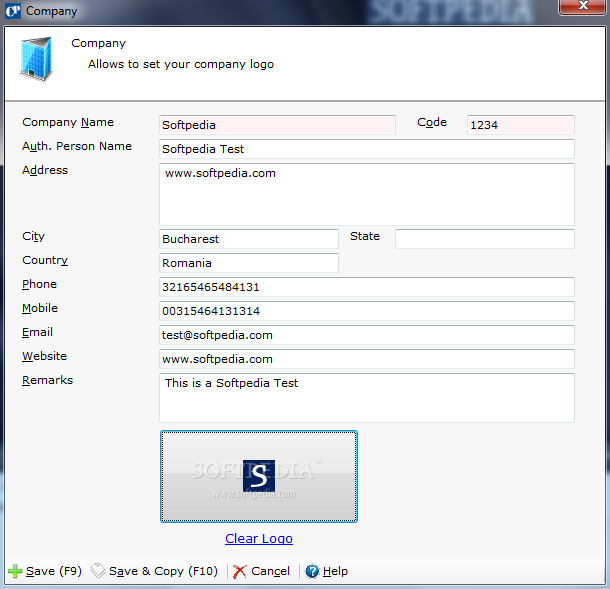Click the red X Cancel icon

[240, 571]
